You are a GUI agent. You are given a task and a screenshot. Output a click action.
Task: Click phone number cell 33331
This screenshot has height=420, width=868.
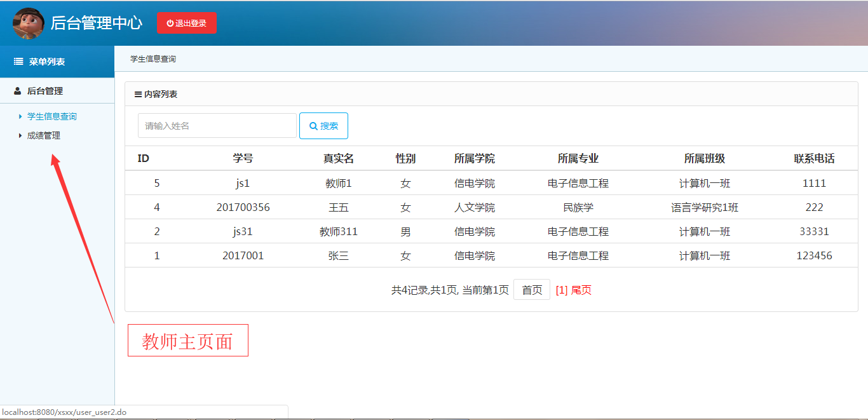coord(814,231)
